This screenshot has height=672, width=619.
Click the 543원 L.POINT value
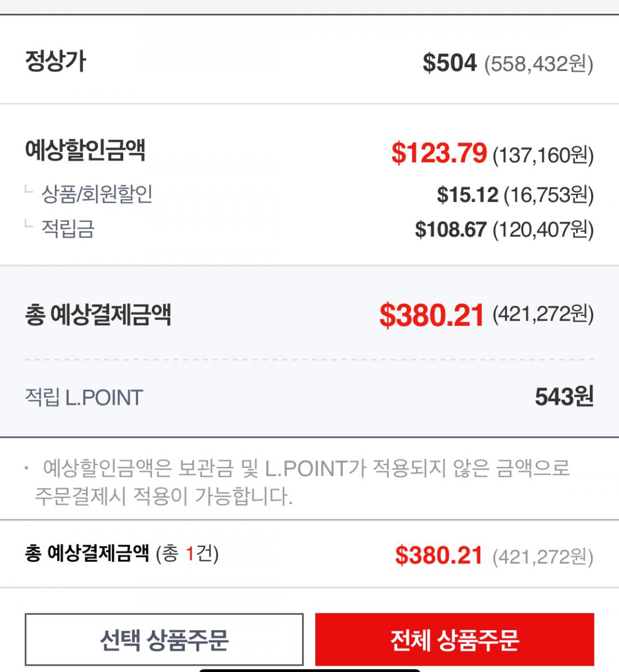tap(563, 397)
